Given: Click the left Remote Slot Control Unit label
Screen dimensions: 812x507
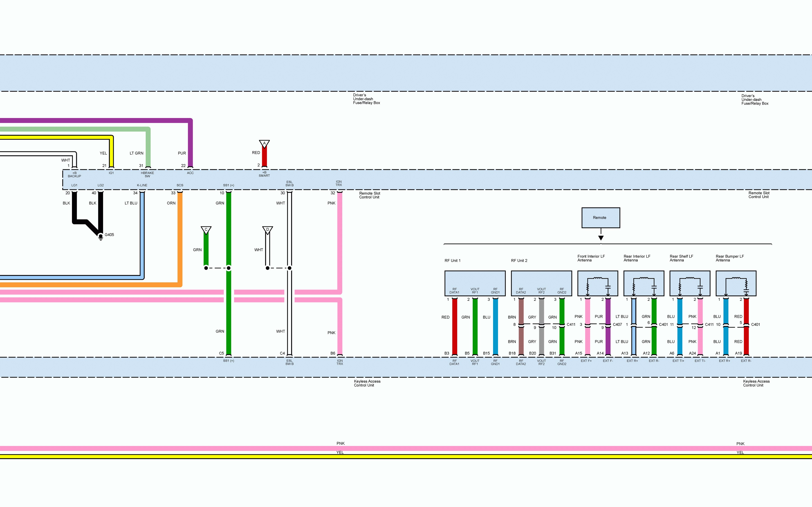Looking at the screenshot, I should pos(369,195).
